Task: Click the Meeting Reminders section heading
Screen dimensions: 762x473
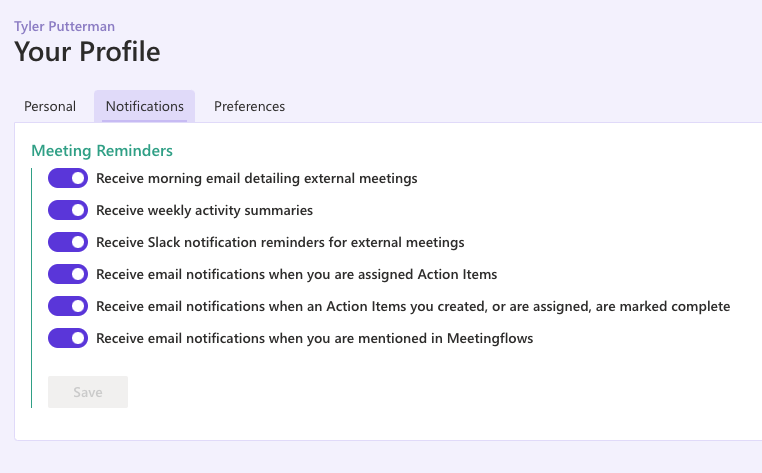Action: click(x=102, y=151)
